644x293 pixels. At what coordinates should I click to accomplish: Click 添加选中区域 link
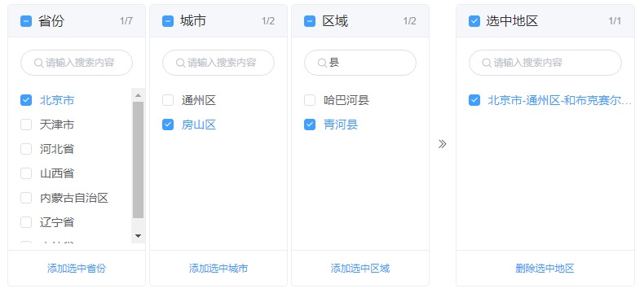coord(360,269)
